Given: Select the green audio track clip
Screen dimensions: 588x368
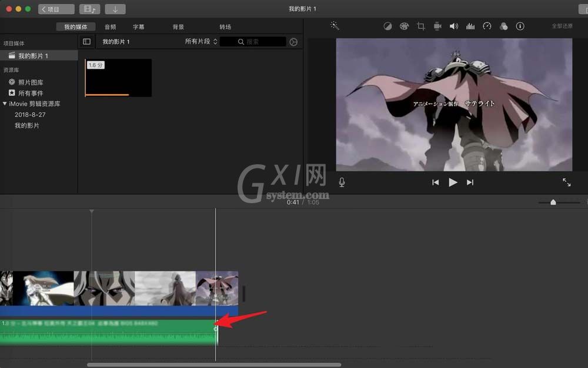Looking at the screenshot, I should [x=109, y=333].
